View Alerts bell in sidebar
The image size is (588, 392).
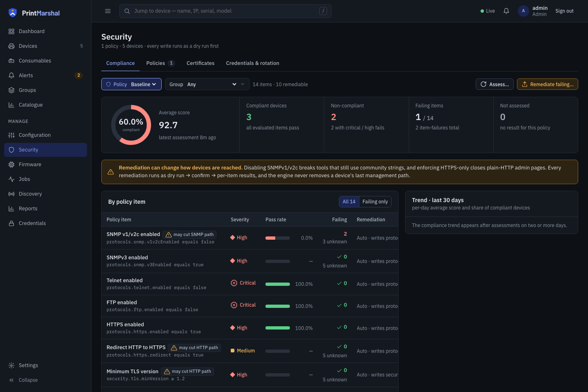pos(11,76)
